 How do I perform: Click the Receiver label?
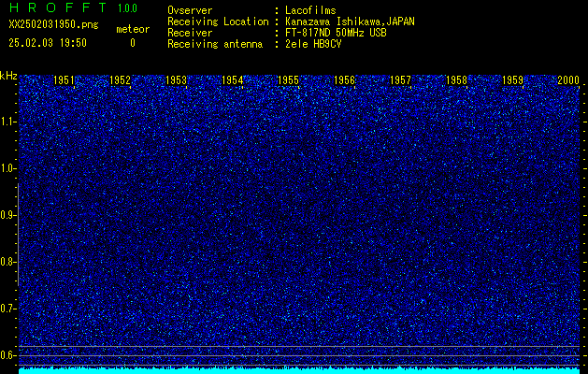pyautogui.click(x=190, y=33)
